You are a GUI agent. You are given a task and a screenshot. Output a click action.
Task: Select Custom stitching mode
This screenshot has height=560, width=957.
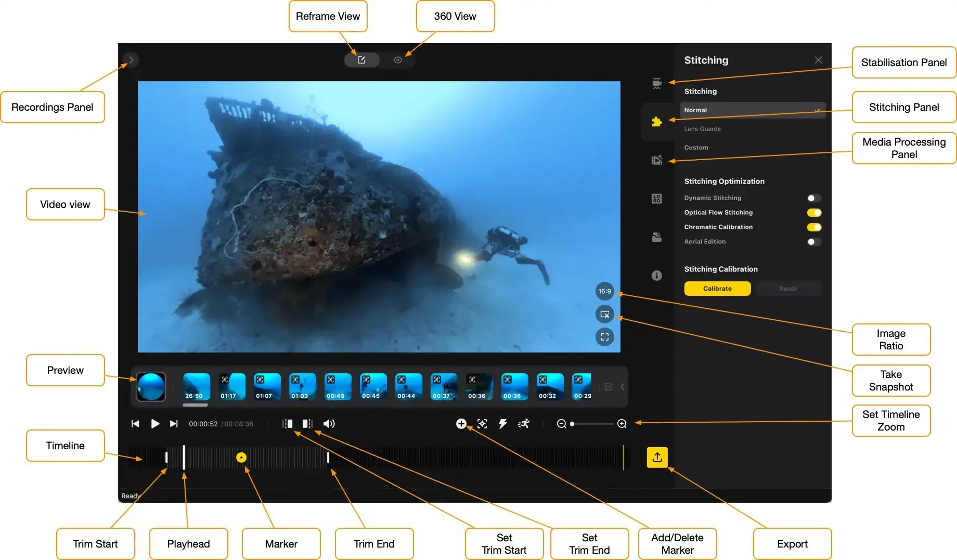coord(696,147)
